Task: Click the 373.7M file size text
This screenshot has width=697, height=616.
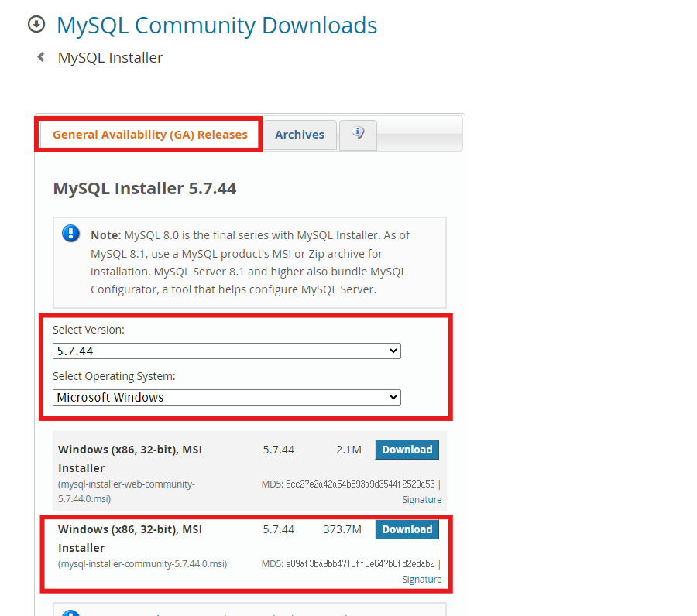Action: click(x=342, y=529)
